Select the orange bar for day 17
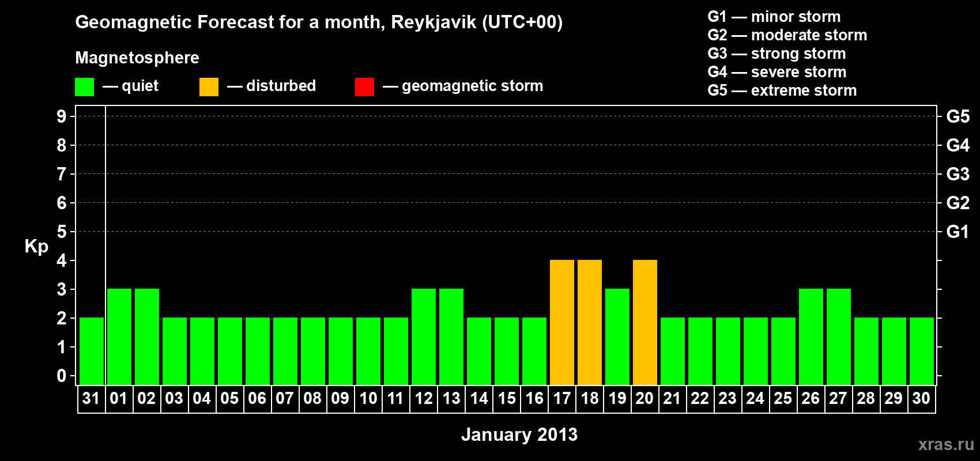The image size is (980, 461). 562,322
